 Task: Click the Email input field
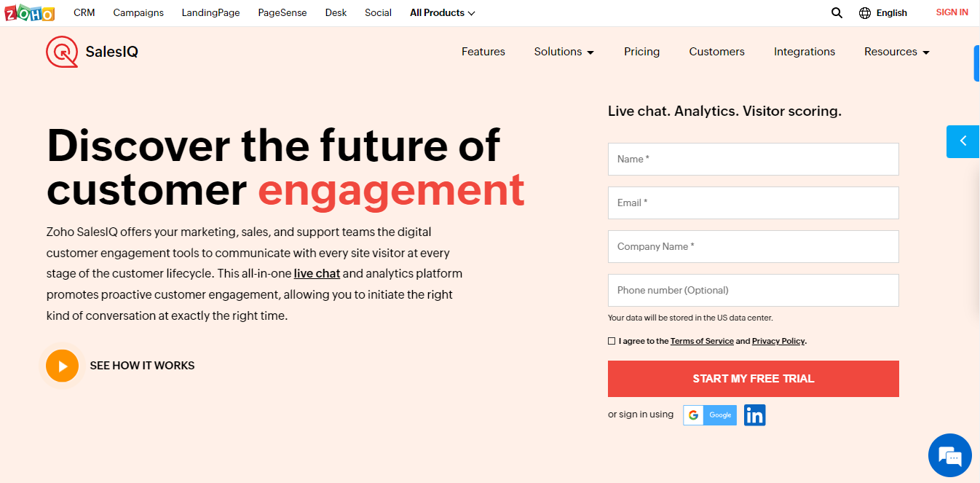tap(753, 203)
